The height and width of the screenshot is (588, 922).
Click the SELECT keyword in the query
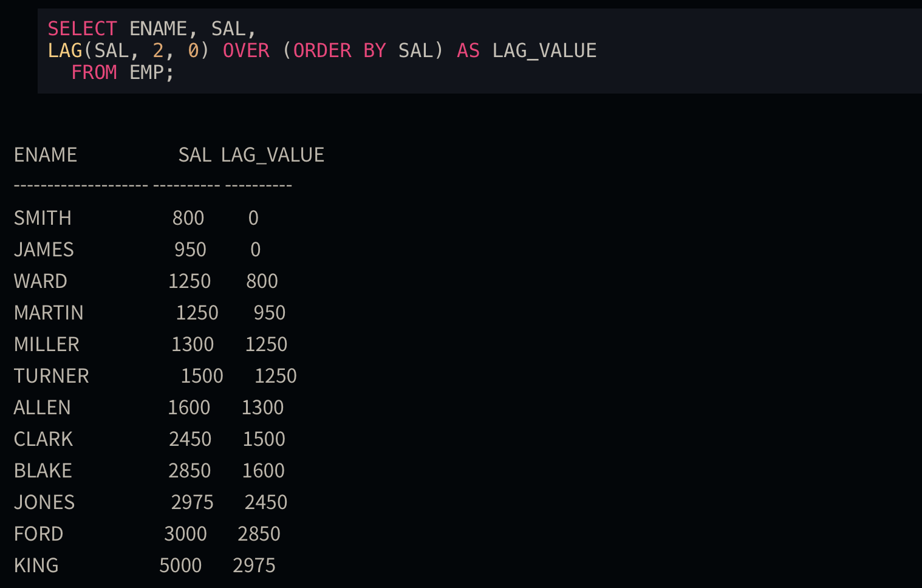click(x=82, y=29)
